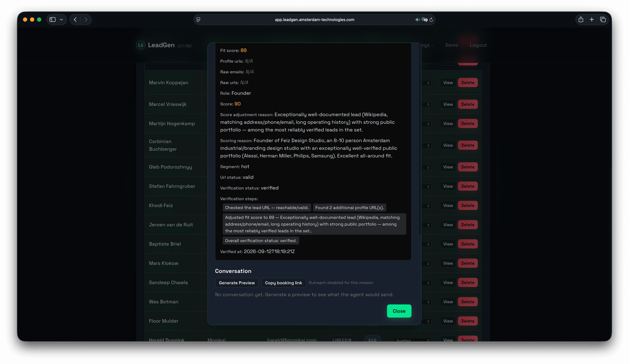This screenshot has width=629, height=364.
Task: View the Gleb Podorozhnyy lead
Action: pos(448,167)
